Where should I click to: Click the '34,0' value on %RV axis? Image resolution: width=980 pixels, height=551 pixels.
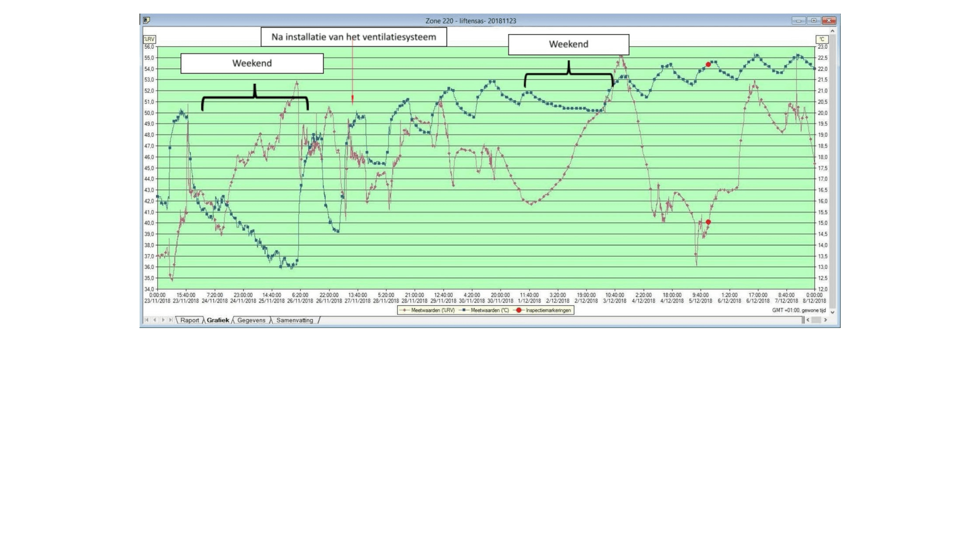(x=149, y=289)
